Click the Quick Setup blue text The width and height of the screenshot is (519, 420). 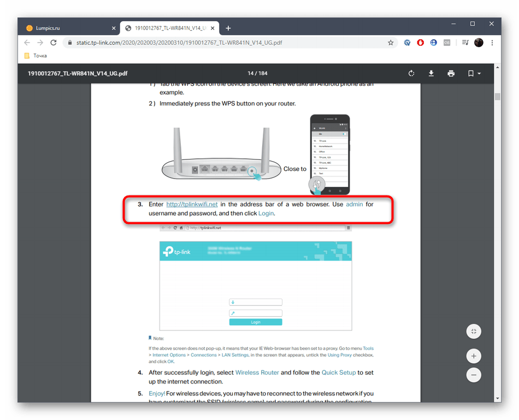point(339,372)
